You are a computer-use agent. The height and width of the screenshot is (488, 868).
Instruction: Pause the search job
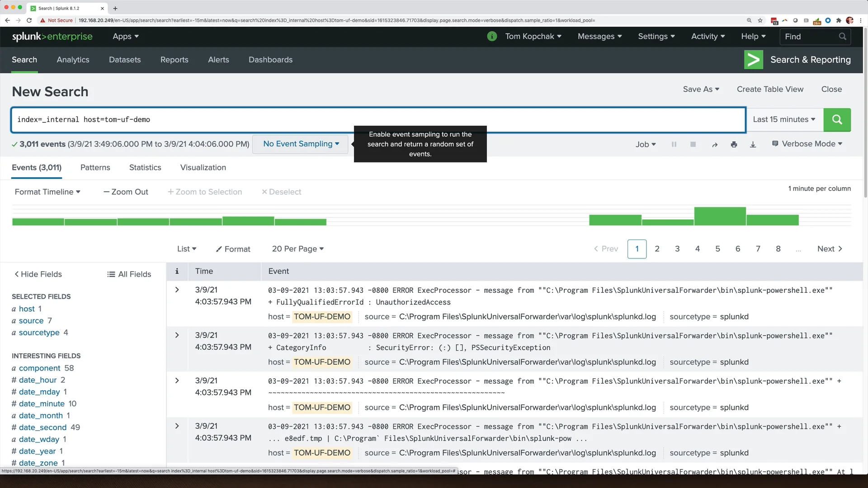tap(674, 145)
